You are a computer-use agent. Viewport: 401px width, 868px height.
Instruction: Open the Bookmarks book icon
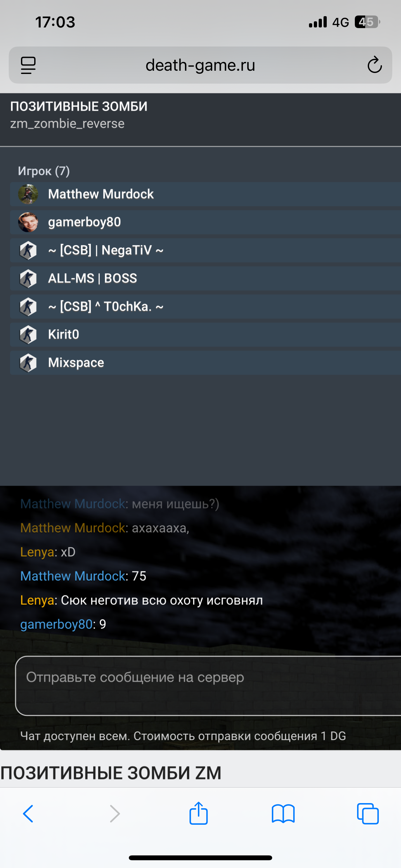(x=283, y=814)
